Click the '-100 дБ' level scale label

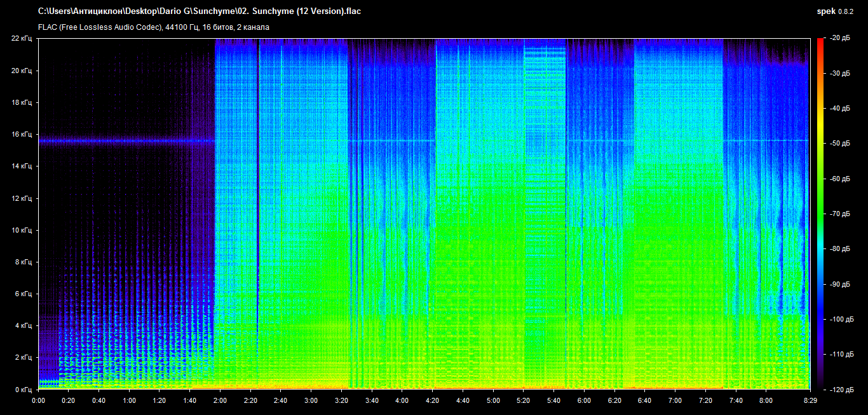(x=841, y=318)
